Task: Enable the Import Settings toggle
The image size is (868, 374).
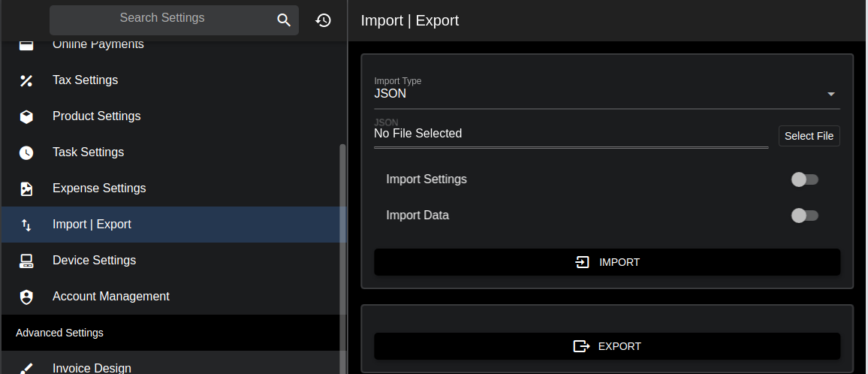Action: (x=804, y=179)
